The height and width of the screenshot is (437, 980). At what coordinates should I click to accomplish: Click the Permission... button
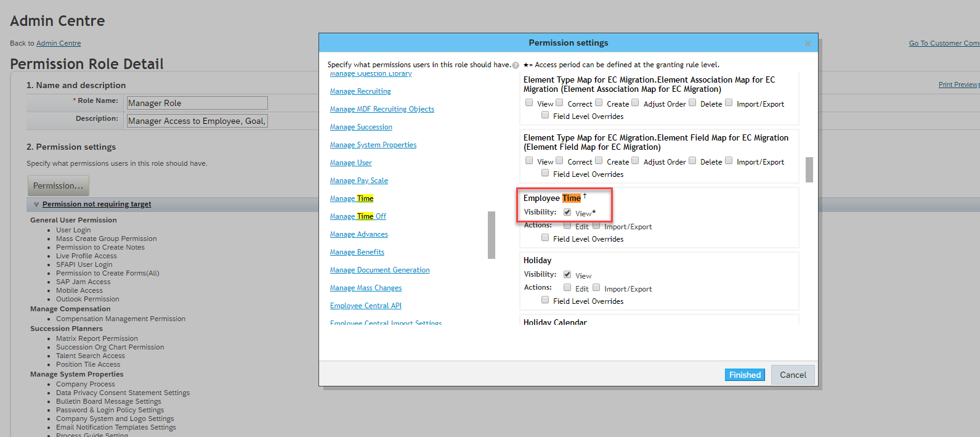point(59,186)
